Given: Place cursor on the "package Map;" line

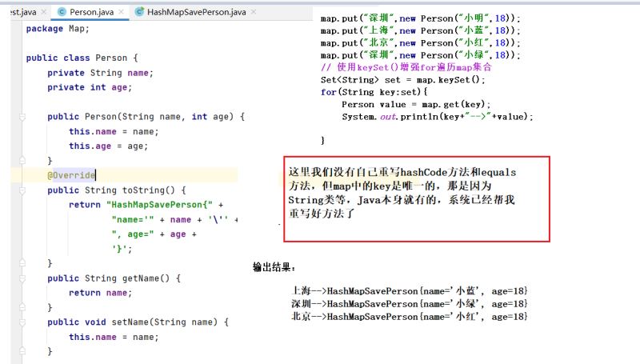Looking at the screenshot, I should [x=58, y=29].
